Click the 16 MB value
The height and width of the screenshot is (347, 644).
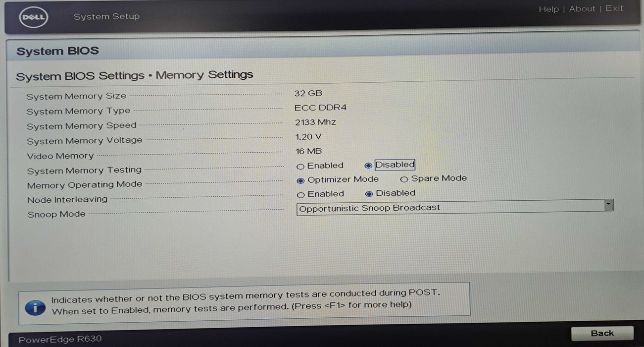tap(308, 151)
